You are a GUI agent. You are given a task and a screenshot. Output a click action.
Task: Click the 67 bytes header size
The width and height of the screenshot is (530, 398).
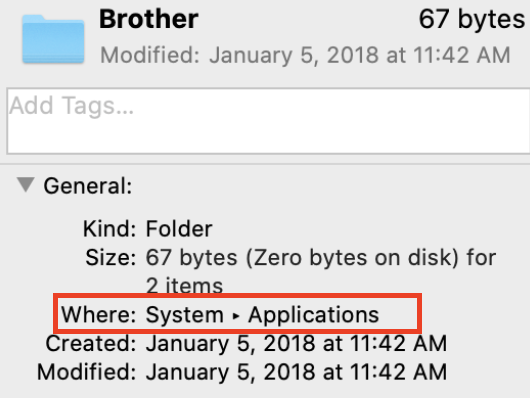[472, 19]
